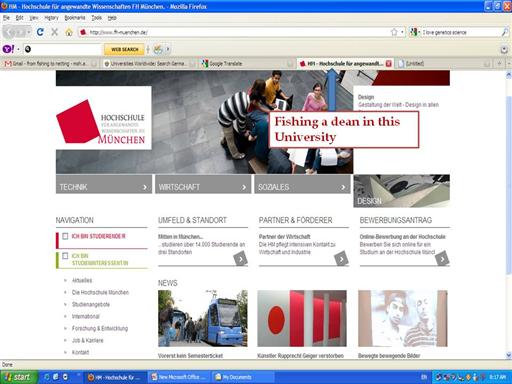
Task: Click the search magnifier in search box
Action: [x=505, y=32]
